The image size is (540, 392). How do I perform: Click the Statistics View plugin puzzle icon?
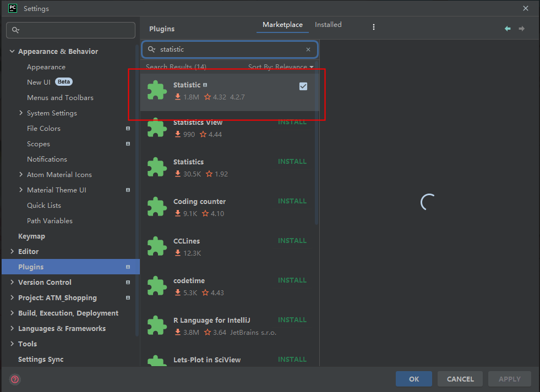click(157, 128)
